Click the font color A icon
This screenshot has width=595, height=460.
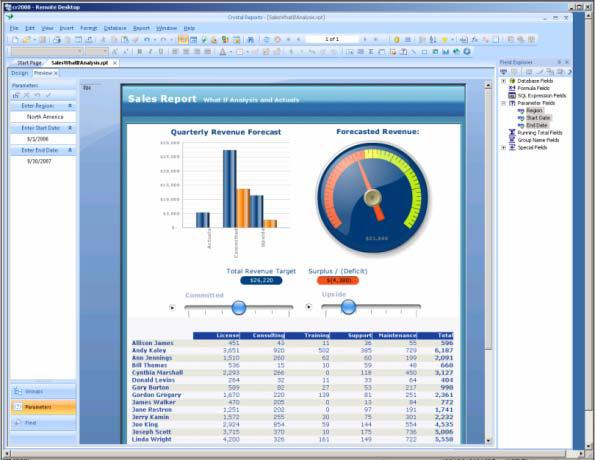[x=223, y=52]
